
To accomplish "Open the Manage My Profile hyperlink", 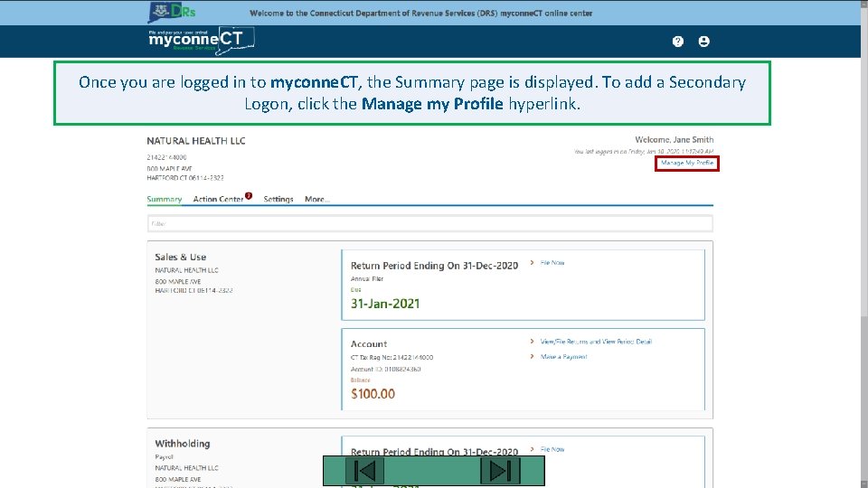I will click(x=687, y=164).
